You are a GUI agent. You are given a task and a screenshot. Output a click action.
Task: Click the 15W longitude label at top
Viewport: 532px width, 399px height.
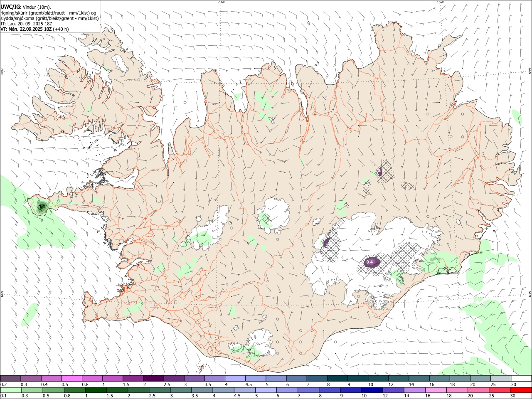(440, 2)
